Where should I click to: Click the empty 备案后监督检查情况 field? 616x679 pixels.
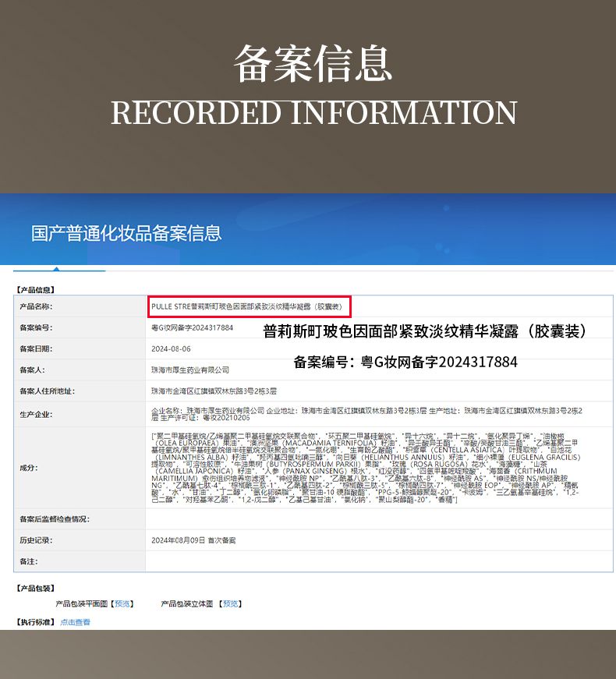click(374, 518)
